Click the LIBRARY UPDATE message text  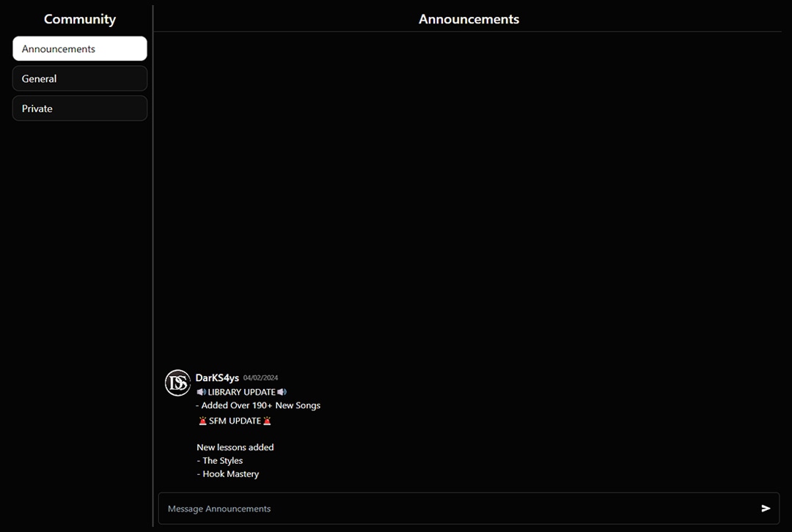241,392
